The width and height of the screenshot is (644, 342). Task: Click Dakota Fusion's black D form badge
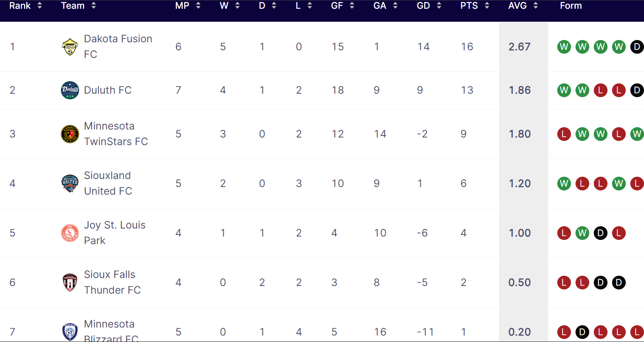(637, 46)
